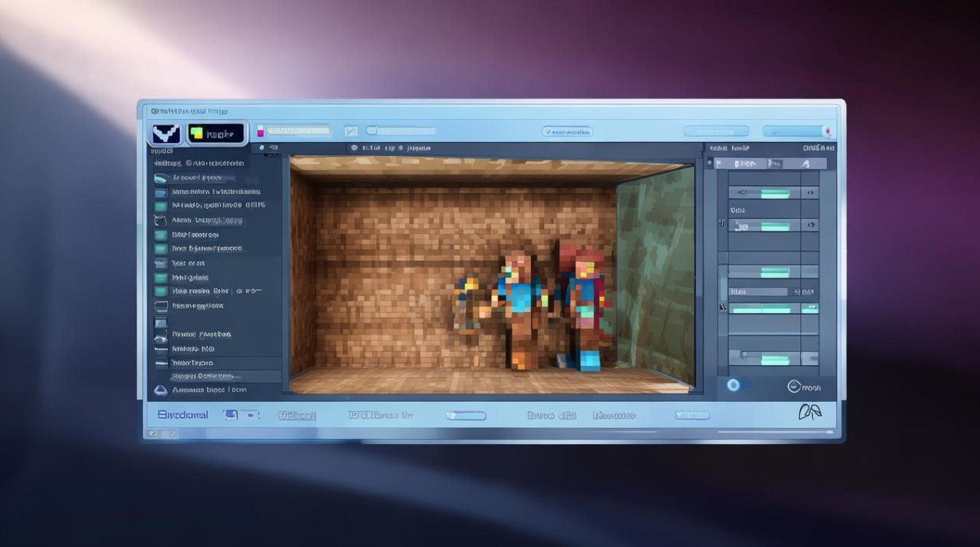The width and height of the screenshot is (980, 547).
Task: Click the arrow button right of the first slider
Action: click(x=810, y=193)
